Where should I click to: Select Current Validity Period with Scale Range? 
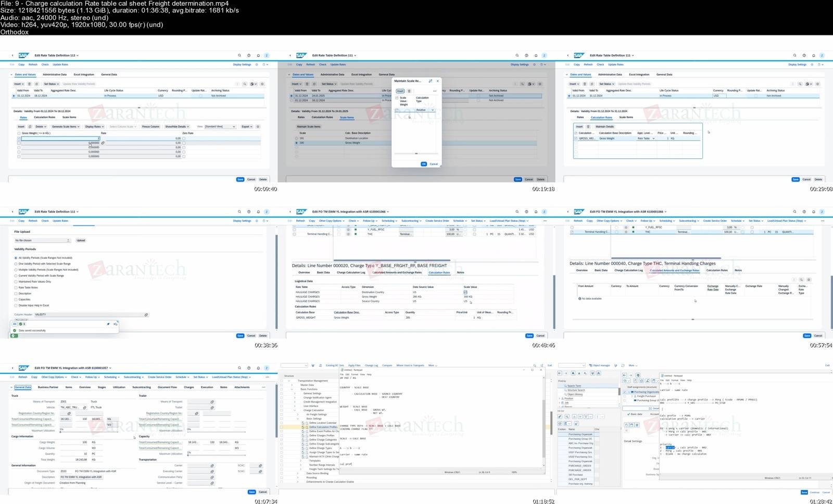coord(16,275)
